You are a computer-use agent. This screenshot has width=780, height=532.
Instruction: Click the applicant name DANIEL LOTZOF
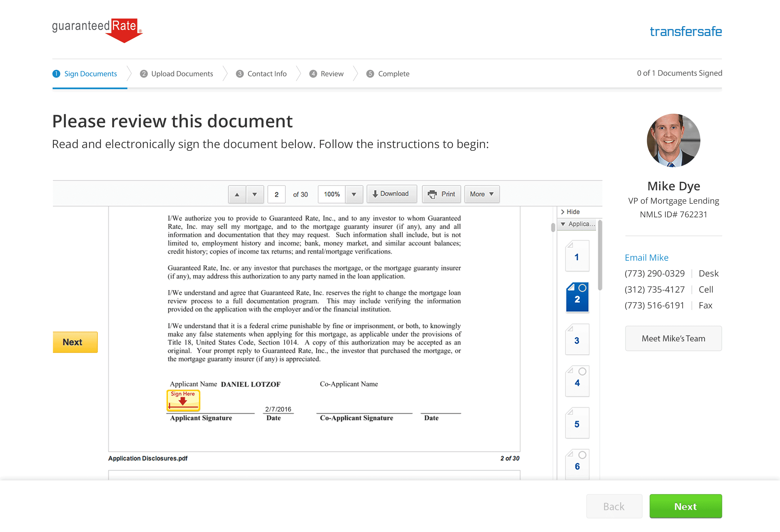tap(251, 384)
